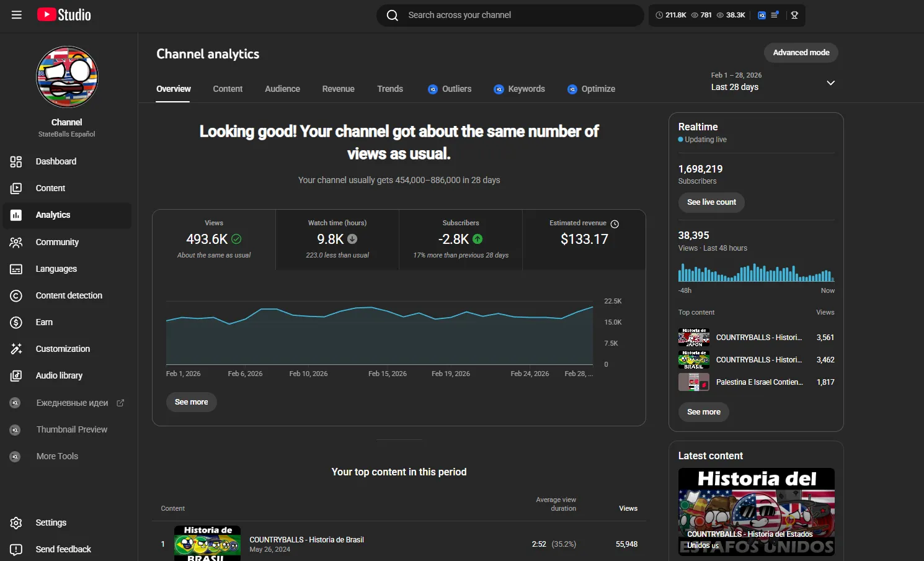Open Earn in the sidebar
Screen dimensions: 924x561
tap(67, 322)
